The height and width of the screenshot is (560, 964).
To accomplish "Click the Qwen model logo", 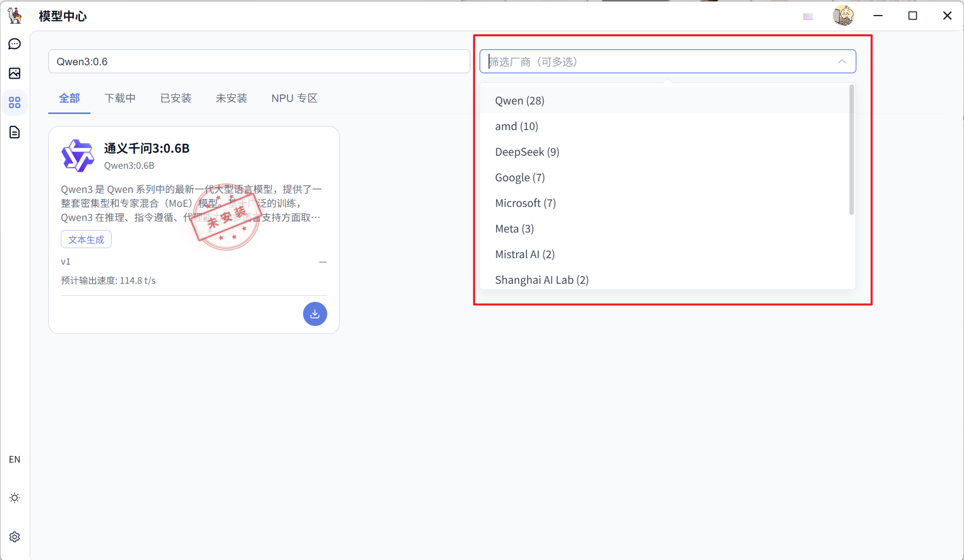I will [77, 156].
